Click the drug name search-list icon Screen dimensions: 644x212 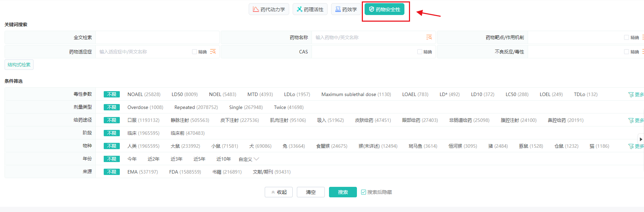pyautogui.click(x=429, y=37)
